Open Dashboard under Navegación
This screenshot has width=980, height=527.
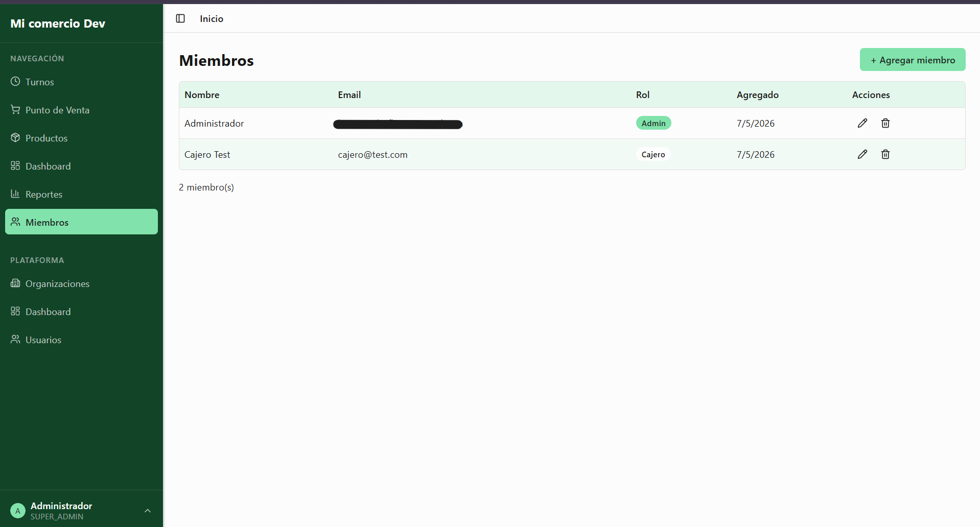coord(81,166)
